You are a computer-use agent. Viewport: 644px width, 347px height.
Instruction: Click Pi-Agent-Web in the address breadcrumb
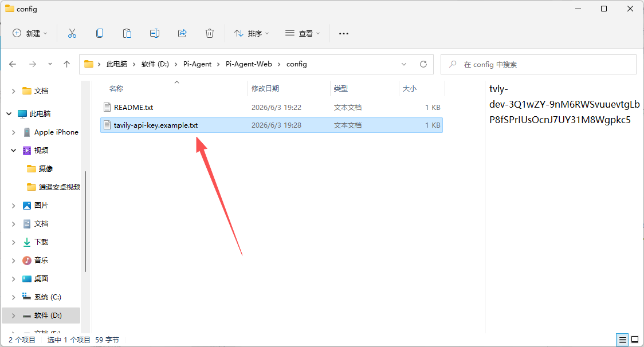coord(249,64)
